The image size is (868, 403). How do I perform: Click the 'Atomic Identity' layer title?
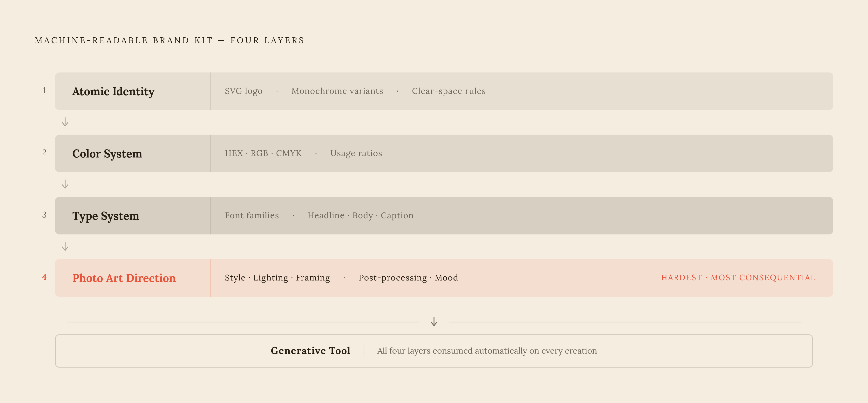pos(113,91)
